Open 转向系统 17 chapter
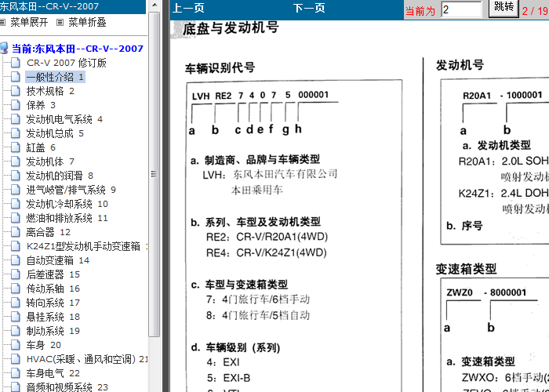This screenshot has width=549, height=392. pos(53,303)
